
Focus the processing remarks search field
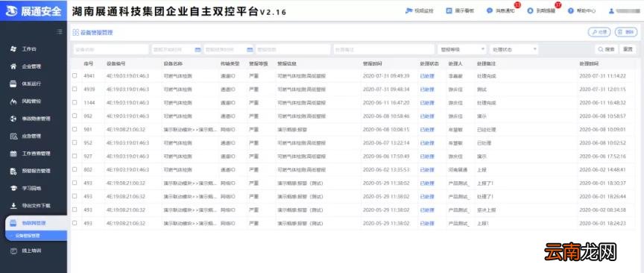(384, 49)
